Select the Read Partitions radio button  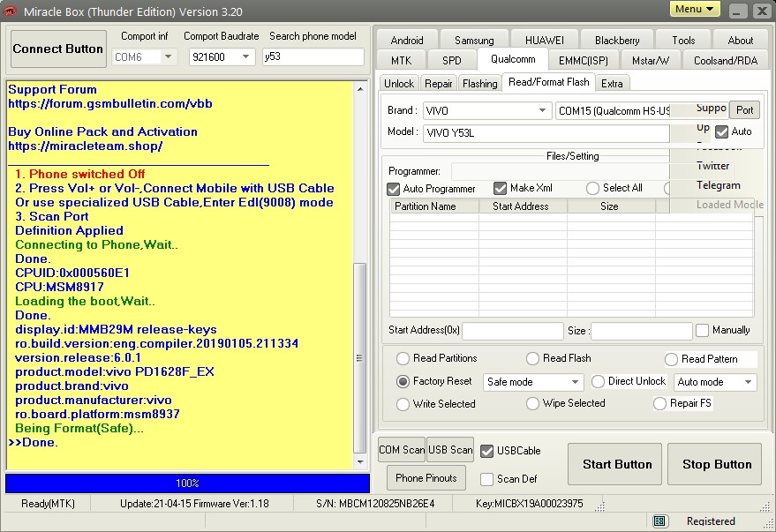403,358
